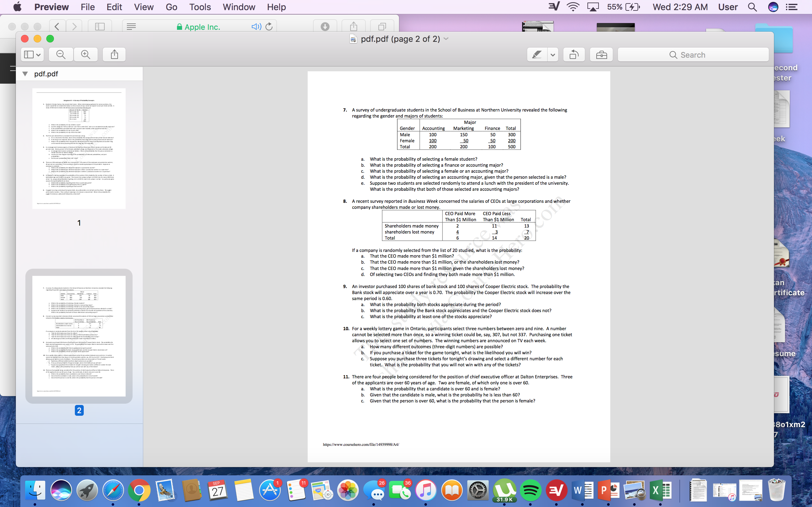Show the Markup toolbar via the toolbox icon
Screen dimensions: 812x507
(x=601, y=54)
